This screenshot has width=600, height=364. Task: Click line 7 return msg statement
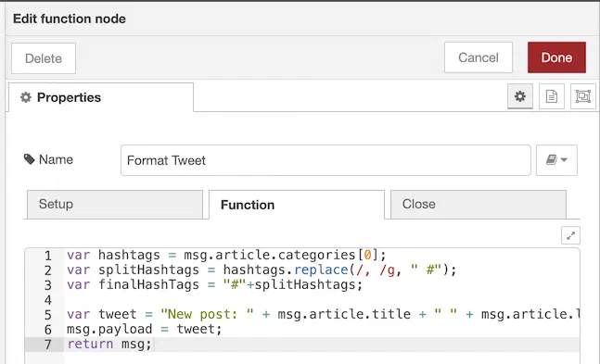(109, 345)
